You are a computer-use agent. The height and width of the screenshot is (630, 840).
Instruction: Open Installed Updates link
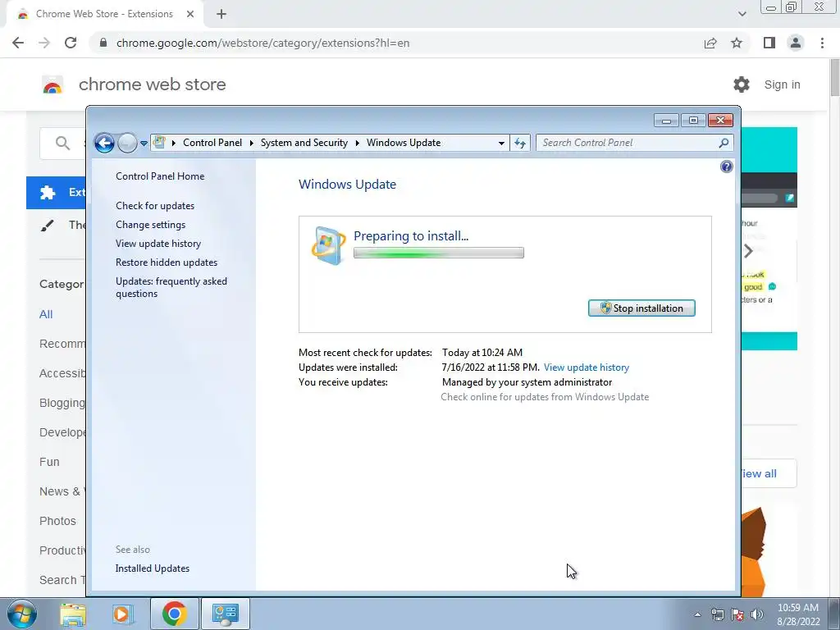click(152, 568)
